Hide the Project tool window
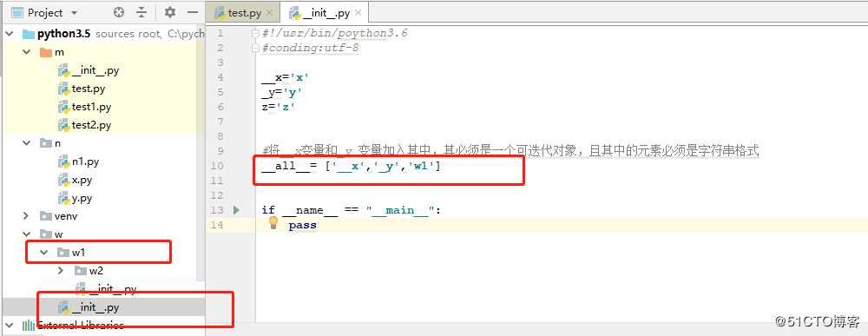868x336 pixels. (192, 12)
